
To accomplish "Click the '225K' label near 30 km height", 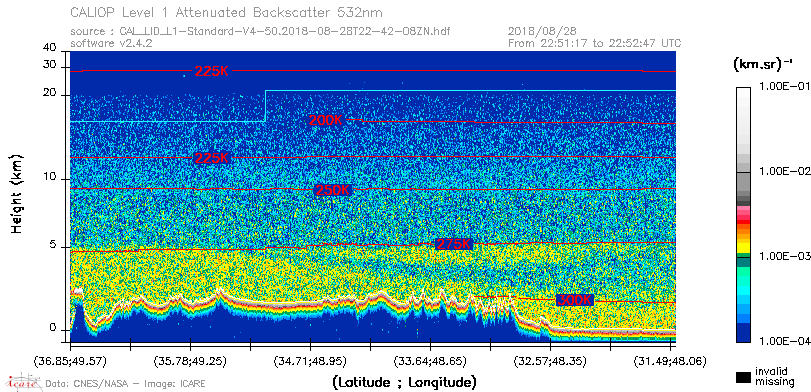I will [x=211, y=72].
